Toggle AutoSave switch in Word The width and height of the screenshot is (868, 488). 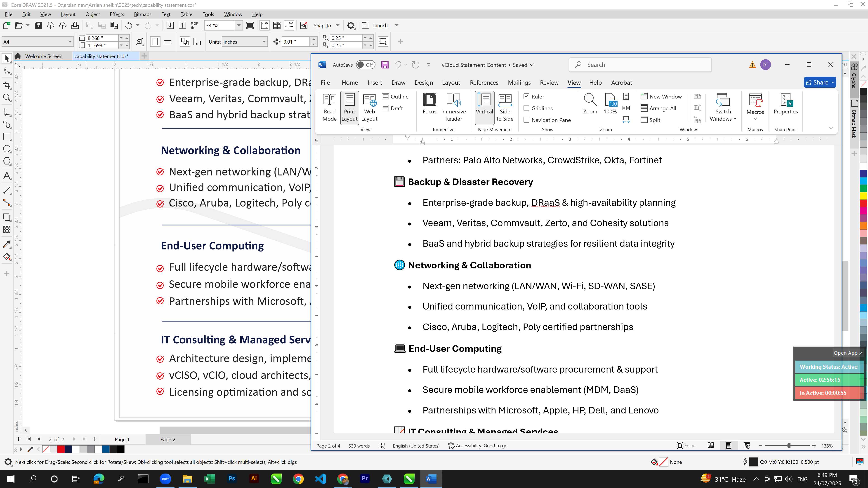(x=366, y=65)
